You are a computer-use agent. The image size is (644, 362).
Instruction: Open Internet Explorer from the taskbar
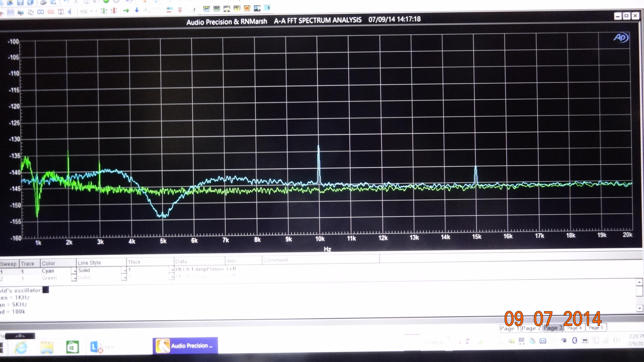click(21, 347)
